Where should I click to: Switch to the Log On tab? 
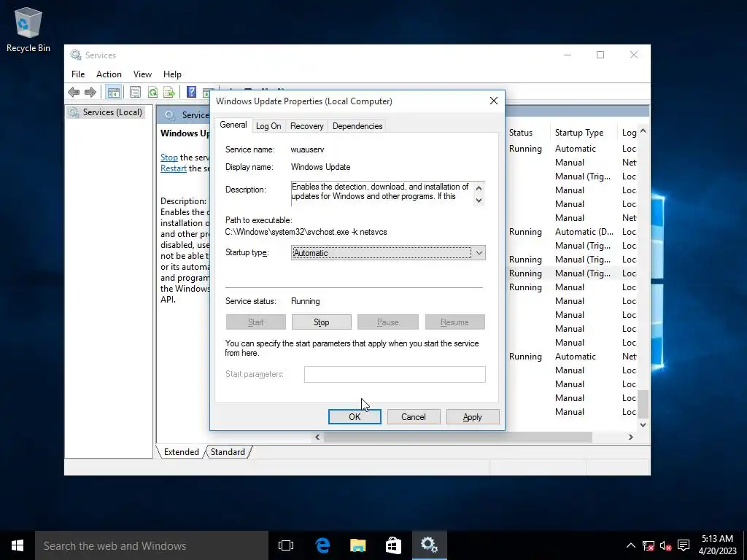click(x=268, y=126)
